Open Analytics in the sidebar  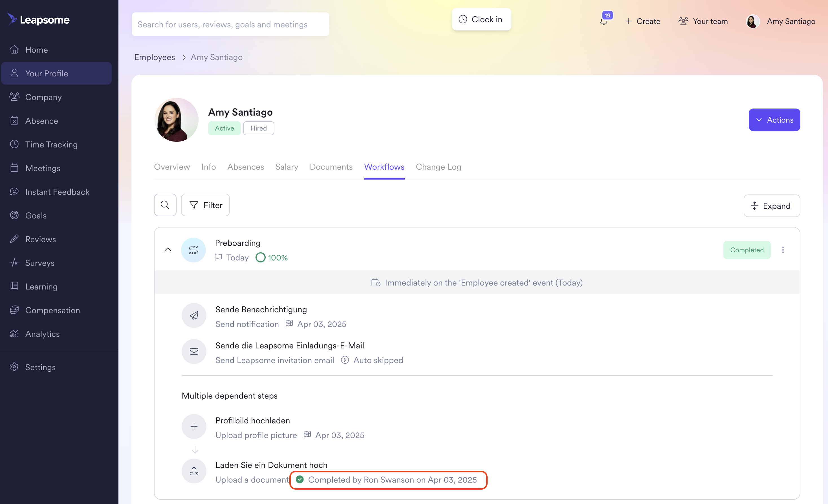(56, 334)
